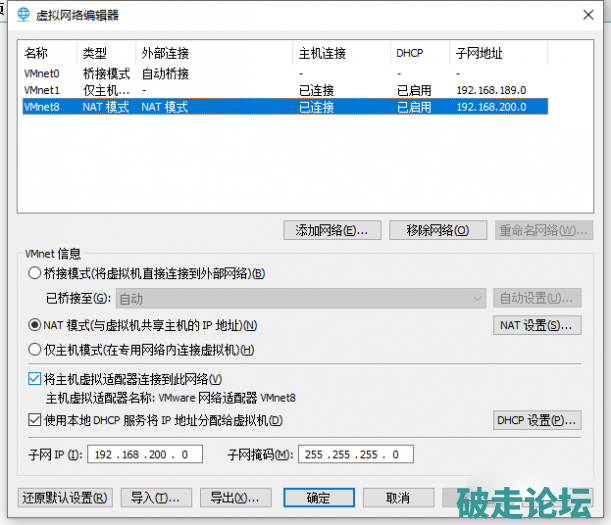Close the 虚拟网络编辑器 dialog window
Image resolution: width=611 pixels, height=525 pixels.
coord(590,13)
